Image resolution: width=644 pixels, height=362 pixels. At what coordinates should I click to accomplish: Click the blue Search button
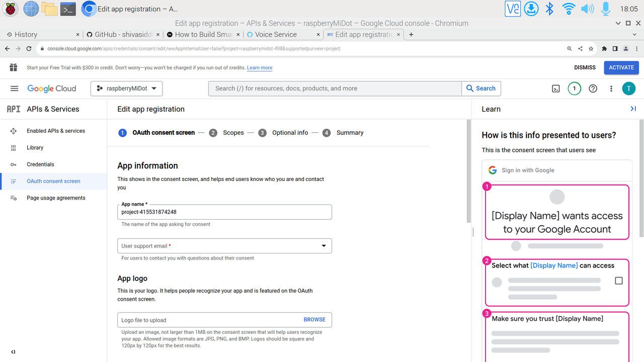481,88
